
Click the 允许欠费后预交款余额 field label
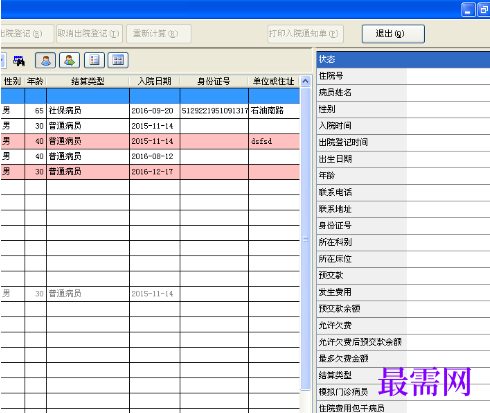point(360,342)
